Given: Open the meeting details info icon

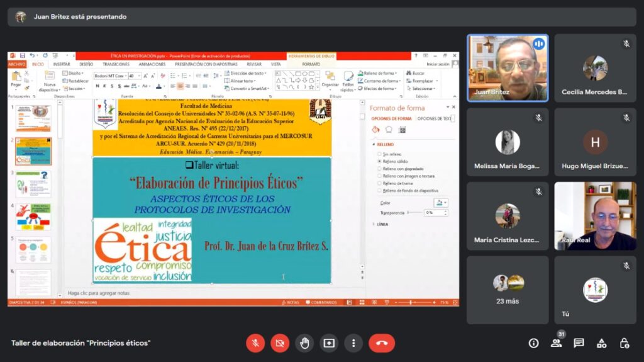Looking at the screenshot, I should coord(533,343).
